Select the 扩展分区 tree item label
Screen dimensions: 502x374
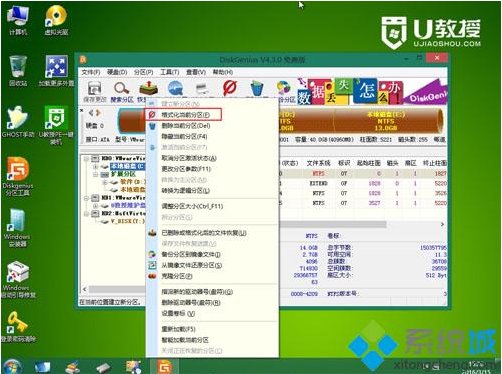tap(123, 174)
